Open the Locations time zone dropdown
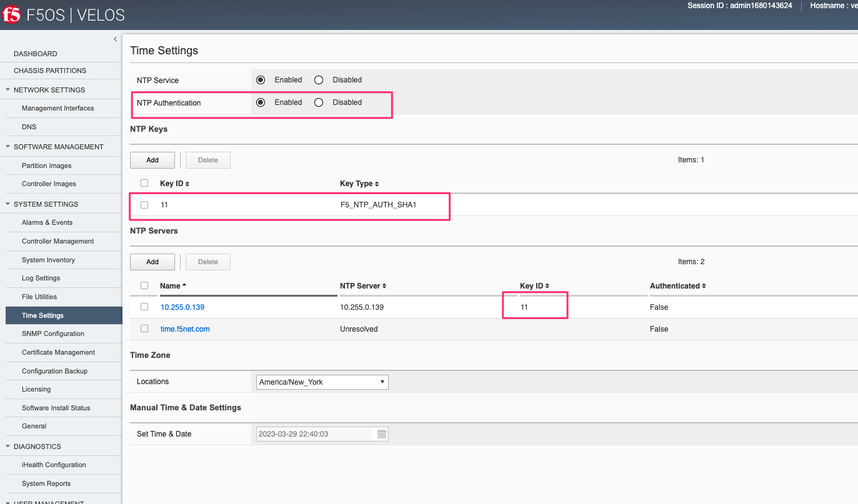Viewport: 858px width, 504px height. click(322, 382)
